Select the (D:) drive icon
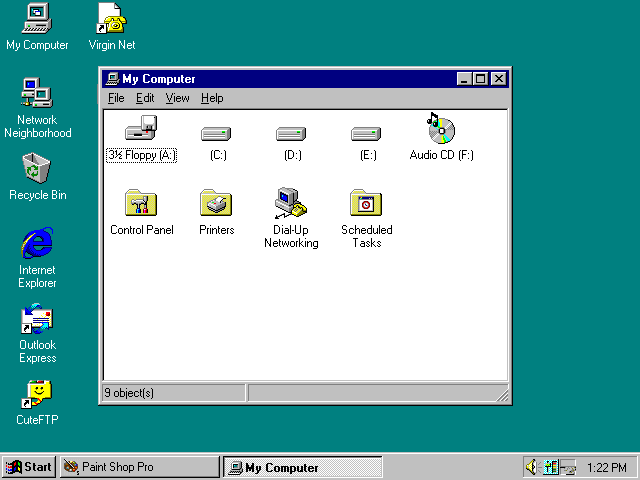The height and width of the screenshot is (480, 640). [291, 133]
